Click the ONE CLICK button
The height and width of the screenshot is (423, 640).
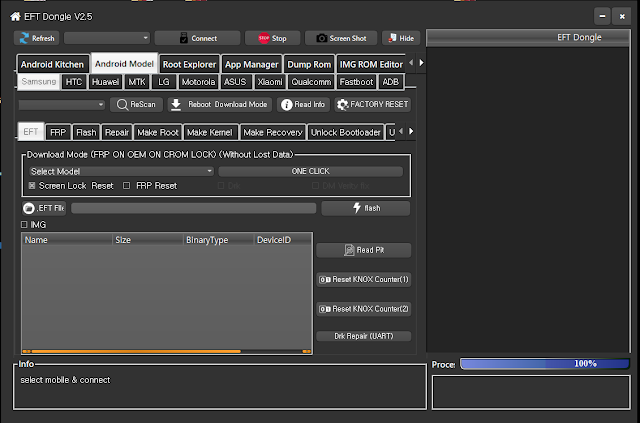point(311,171)
